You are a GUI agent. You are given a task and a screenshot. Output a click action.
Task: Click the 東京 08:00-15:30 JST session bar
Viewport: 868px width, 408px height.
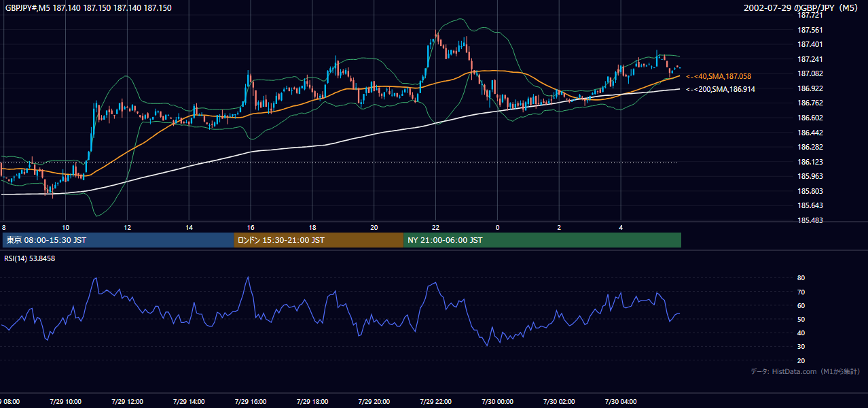[118, 240]
